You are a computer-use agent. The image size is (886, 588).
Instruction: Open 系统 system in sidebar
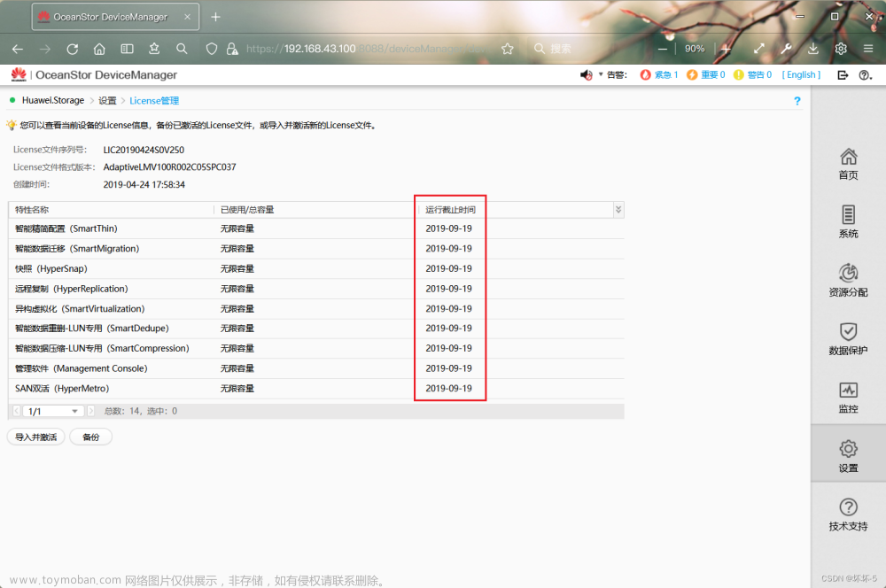pyautogui.click(x=848, y=222)
